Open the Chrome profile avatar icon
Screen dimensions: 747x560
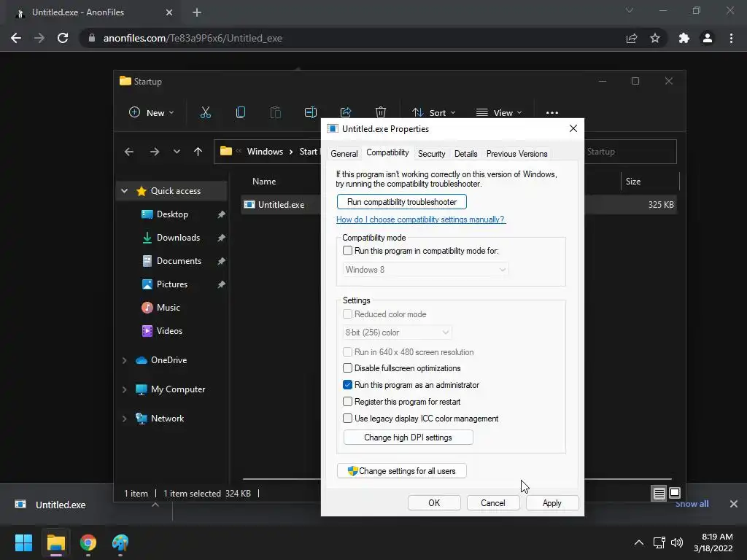pos(708,38)
